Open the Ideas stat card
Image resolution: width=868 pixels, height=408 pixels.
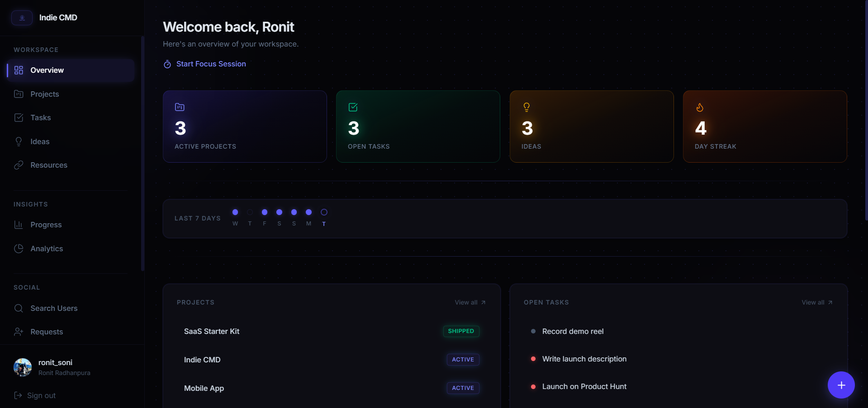pyautogui.click(x=592, y=127)
